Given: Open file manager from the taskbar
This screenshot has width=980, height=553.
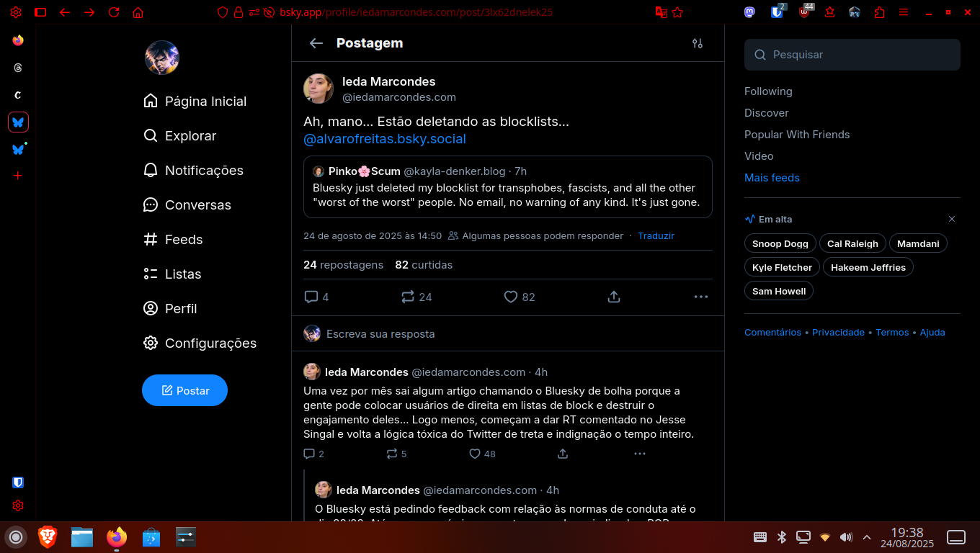Looking at the screenshot, I should [x=82, y=536].
